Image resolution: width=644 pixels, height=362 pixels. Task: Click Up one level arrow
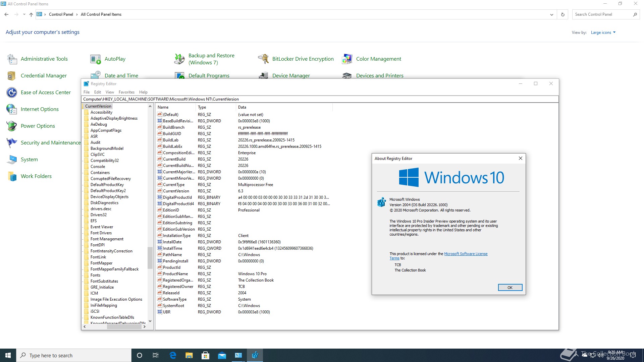[31, 14]
